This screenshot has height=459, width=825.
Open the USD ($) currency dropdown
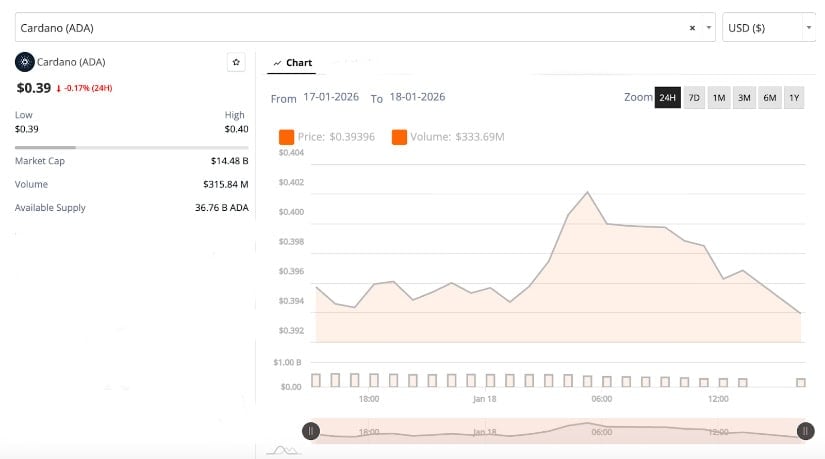click(768, 28)
